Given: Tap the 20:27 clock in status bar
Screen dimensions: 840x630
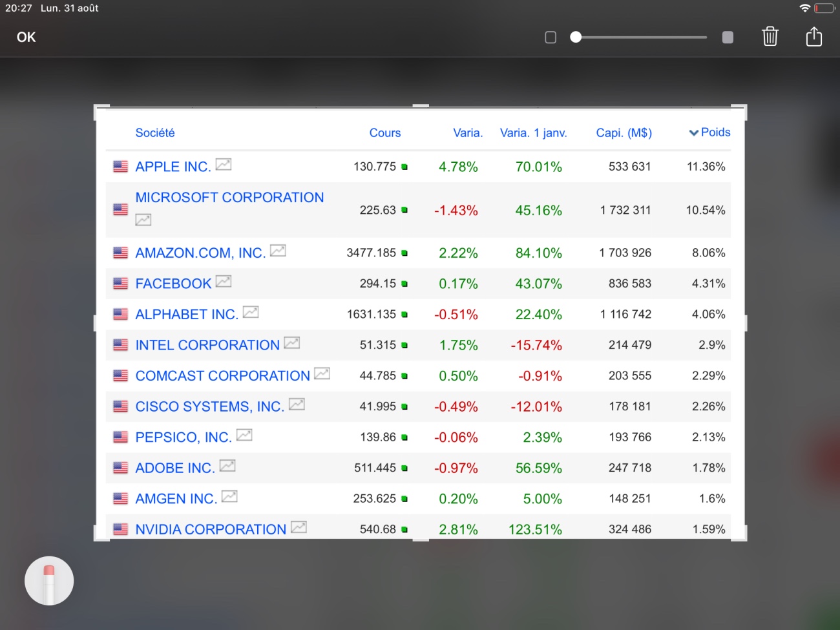Looking at the screenshot, I should (18, 8).
